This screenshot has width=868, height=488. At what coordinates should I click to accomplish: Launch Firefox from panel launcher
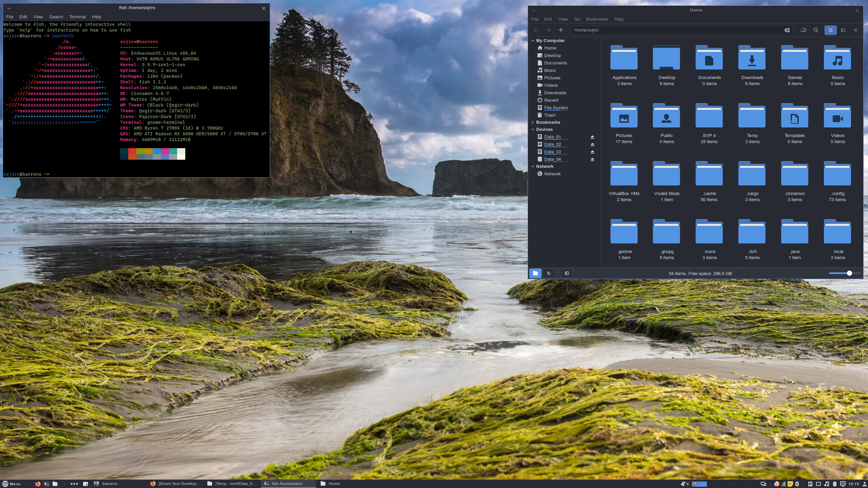coord(38,484)
